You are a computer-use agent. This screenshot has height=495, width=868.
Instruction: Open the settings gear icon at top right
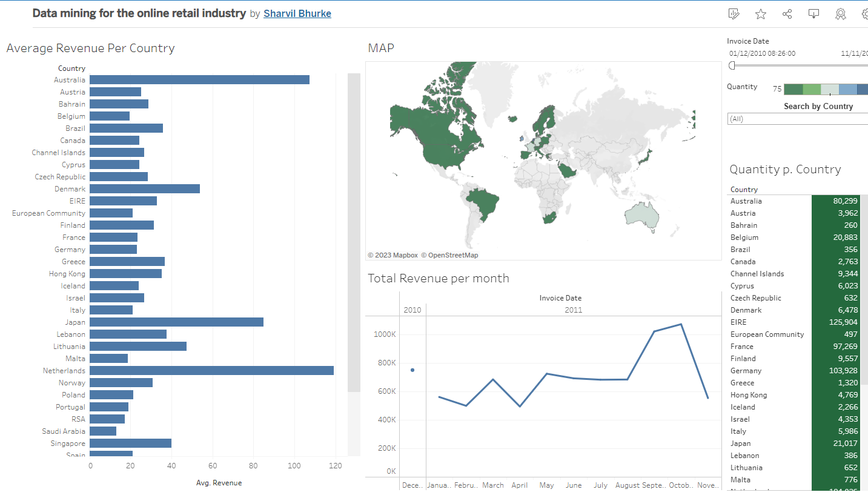point(864,14)
